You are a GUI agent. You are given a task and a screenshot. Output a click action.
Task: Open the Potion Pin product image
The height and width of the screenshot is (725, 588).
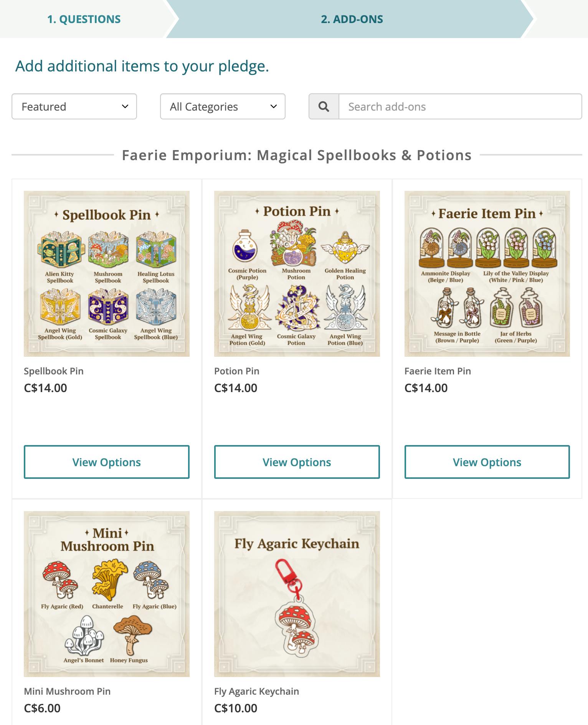coord(297,273)
